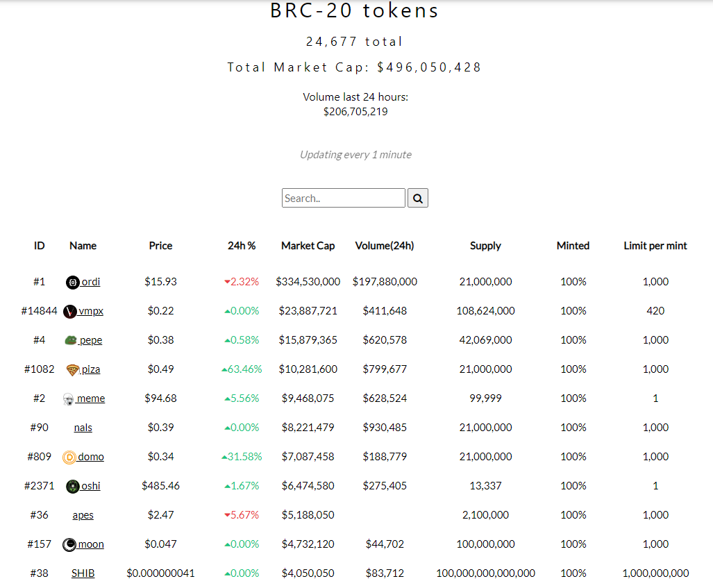This screenshot has width=713, height=588.
Task: Sort by the Supply column header
Action: point(485,246)
